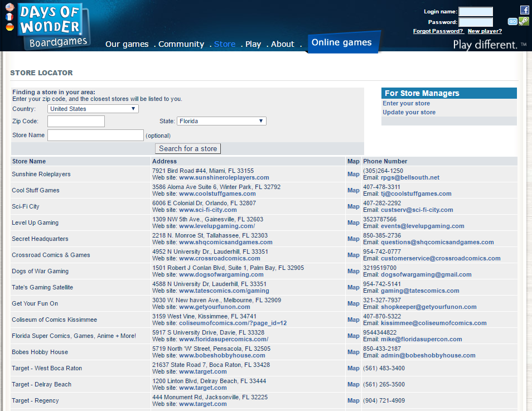Visit www.sci-fi-city.com website link
The width and height of the screenshot is (532, 411).
pos(207,210)
